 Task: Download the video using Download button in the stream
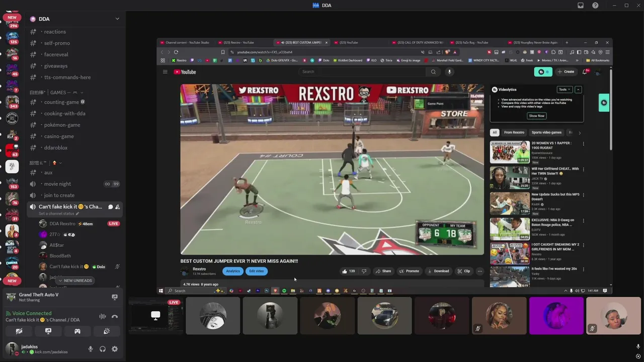pyautogui.click(x=438, y=271)
